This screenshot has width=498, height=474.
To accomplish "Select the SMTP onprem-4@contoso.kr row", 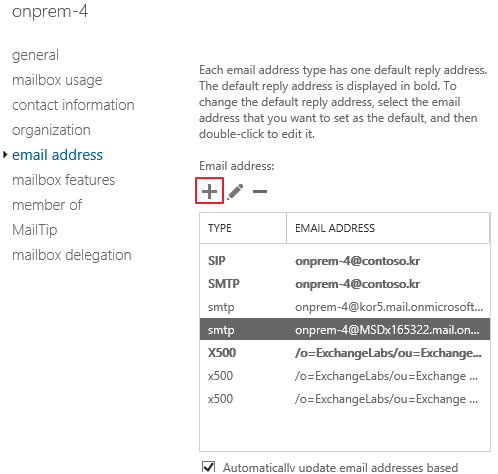I will point(345,284).
